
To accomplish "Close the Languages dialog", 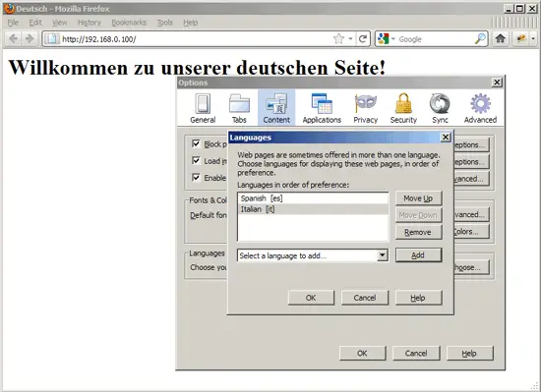I will point(446,138).
